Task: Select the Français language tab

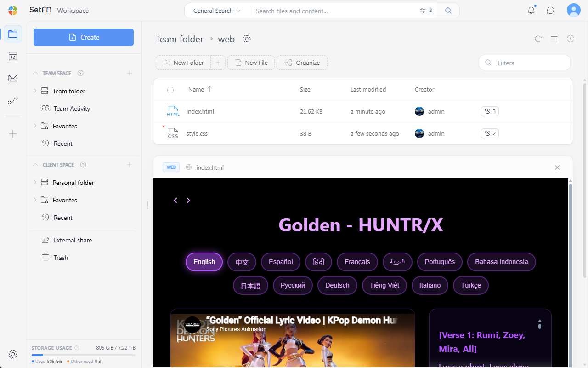Action: tap(357, 262)
